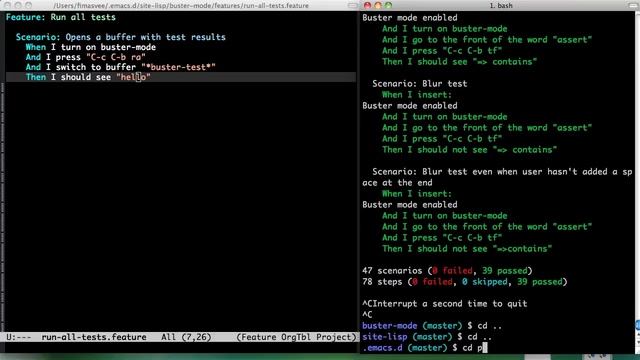Screen dimensions: 640x360
Task: Minimize the bash terminal window
Action: tap(378, 5)
